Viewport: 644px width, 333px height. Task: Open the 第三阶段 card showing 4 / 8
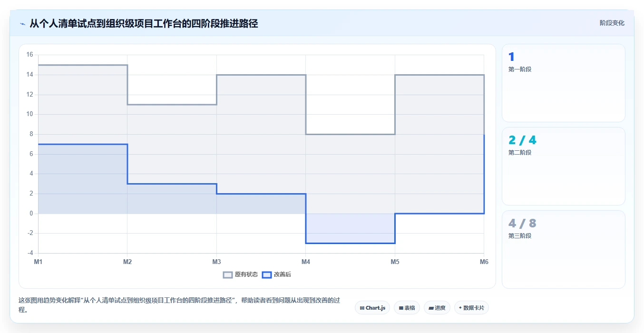[x=563, y=249]
